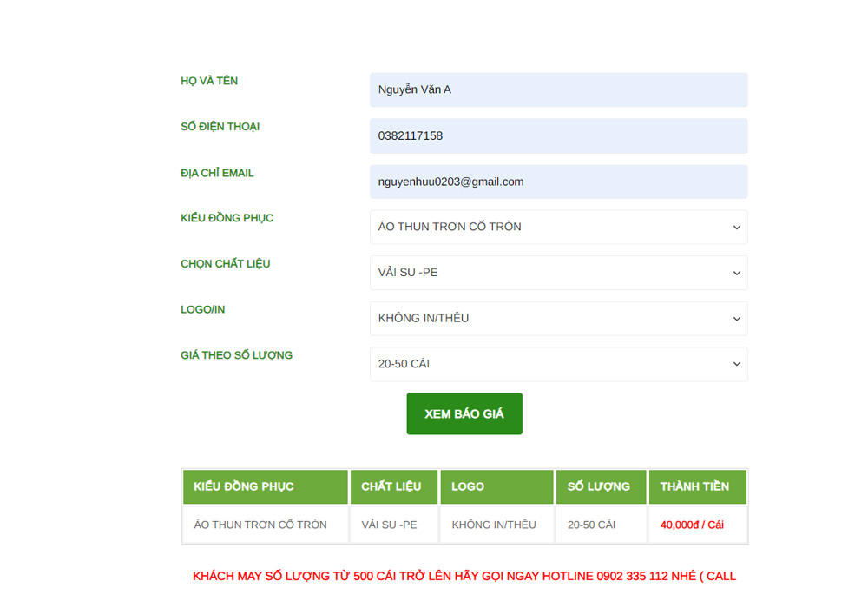Image resolution: width=868 pixels, height=608 pixels.
Task: Open the Logo/In selection dropdown
Action: (558, 318)
